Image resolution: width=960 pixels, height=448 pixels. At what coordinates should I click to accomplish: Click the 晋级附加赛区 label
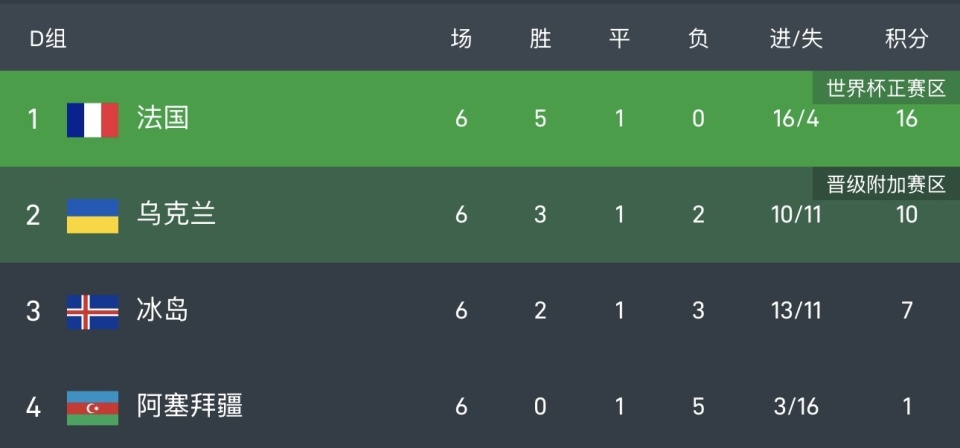point(885,184)
